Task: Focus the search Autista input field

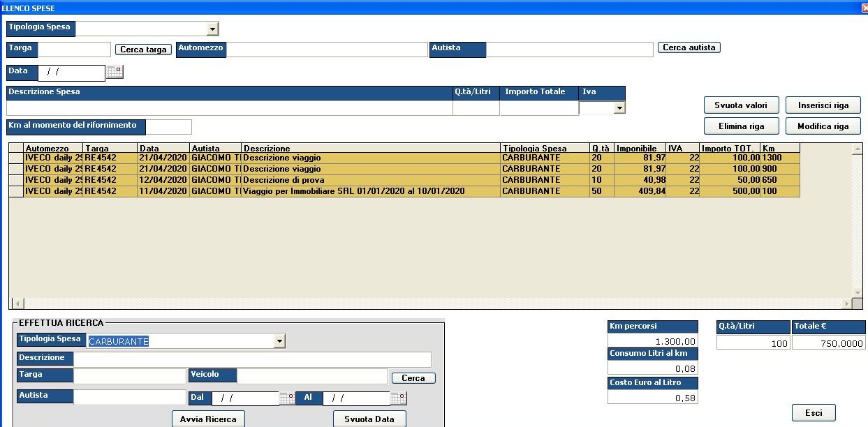Action: 130,397
